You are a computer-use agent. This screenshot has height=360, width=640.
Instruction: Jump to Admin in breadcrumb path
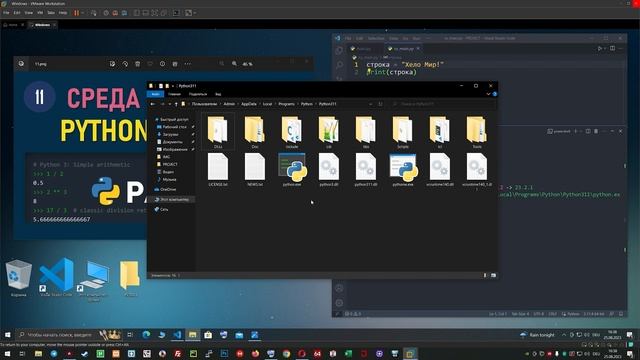click(229, 104)
